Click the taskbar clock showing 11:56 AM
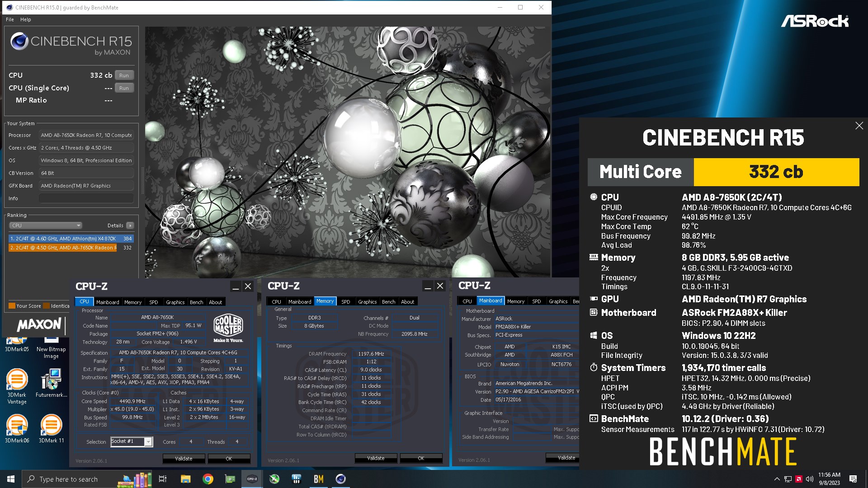The height and width of the screenshot is (488, 868). (x=829, y=479)
